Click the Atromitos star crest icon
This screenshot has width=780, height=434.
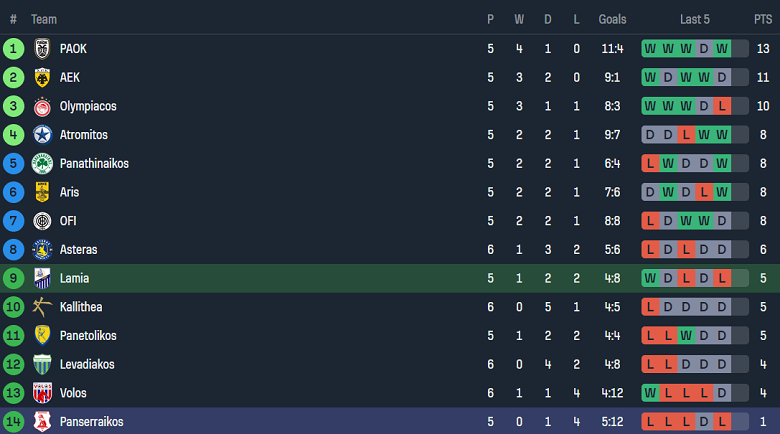pos(42,135)
